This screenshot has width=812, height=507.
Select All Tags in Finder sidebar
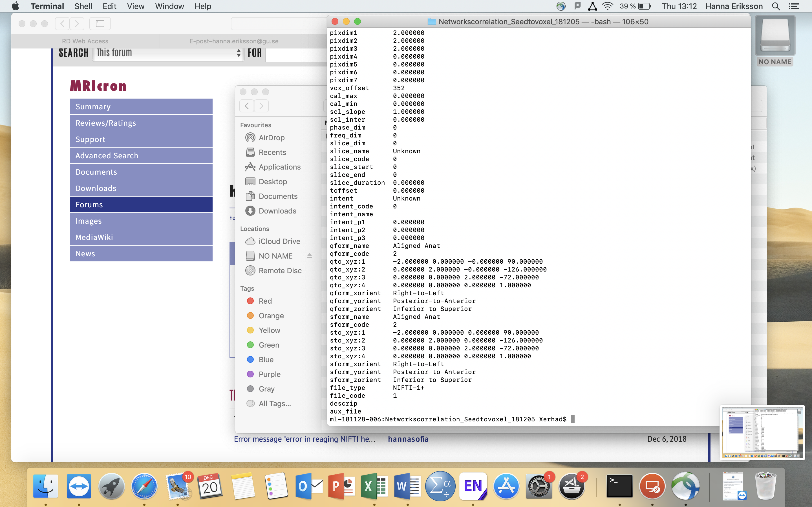coord(274,403)
